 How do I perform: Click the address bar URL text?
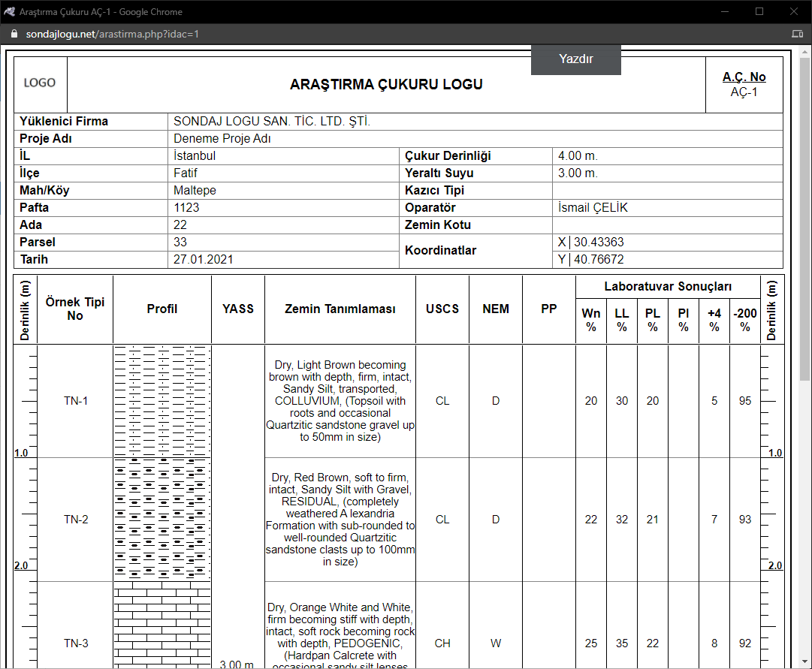[x=113, y=35]
